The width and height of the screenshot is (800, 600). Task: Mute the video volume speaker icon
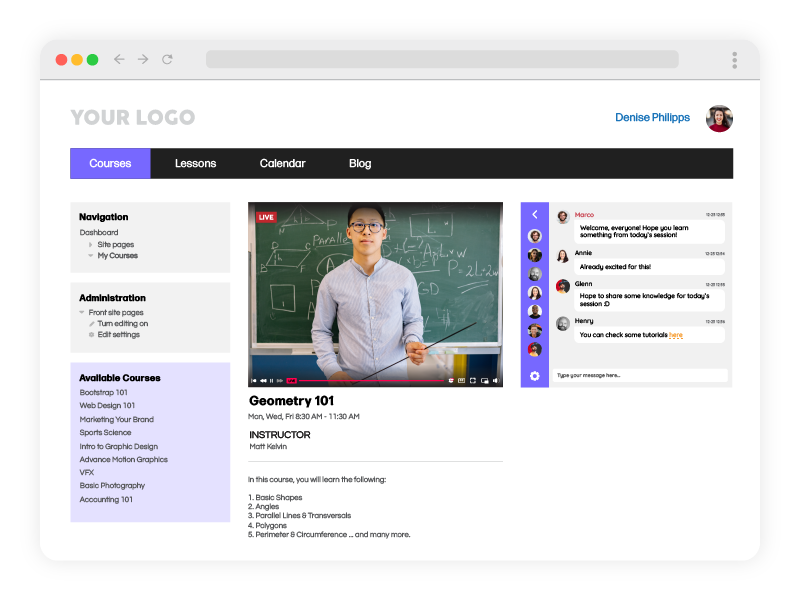click(x=495, y=381)
